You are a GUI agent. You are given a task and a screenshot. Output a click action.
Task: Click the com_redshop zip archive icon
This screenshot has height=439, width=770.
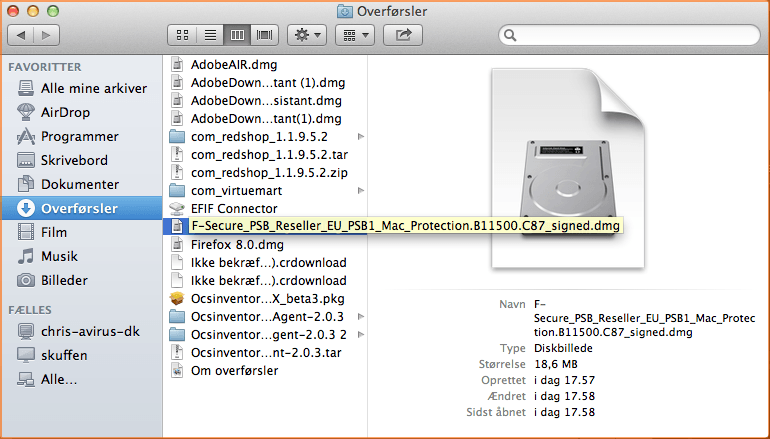tap(177, 173)
